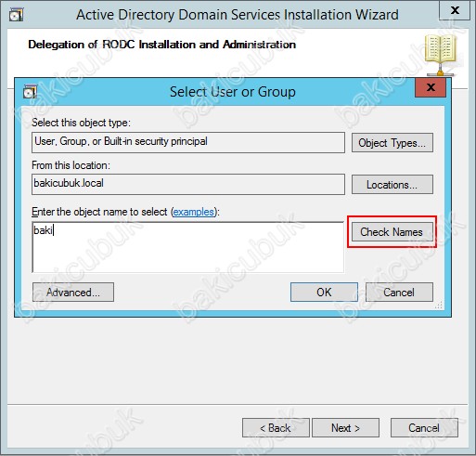The width and height of the screenshot is (476, 456).
Task: Open Advanced search options
Action: [x=73, y=292]
